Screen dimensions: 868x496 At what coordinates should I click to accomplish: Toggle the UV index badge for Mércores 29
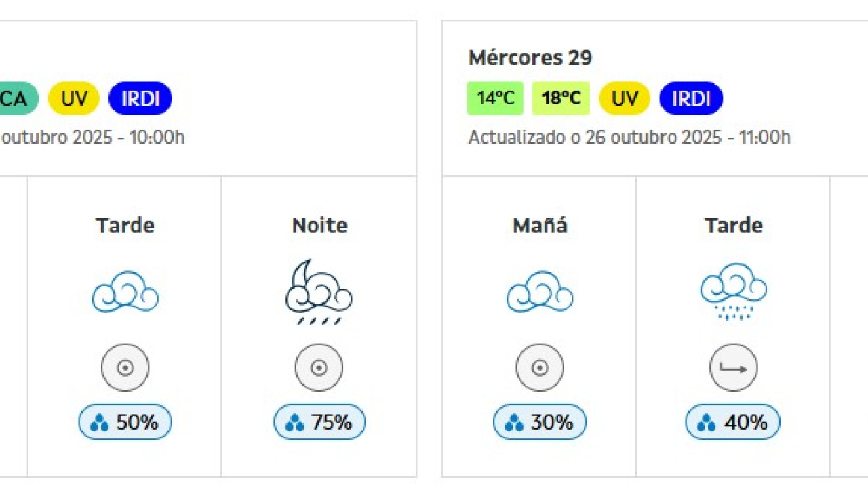pos(624,98)
